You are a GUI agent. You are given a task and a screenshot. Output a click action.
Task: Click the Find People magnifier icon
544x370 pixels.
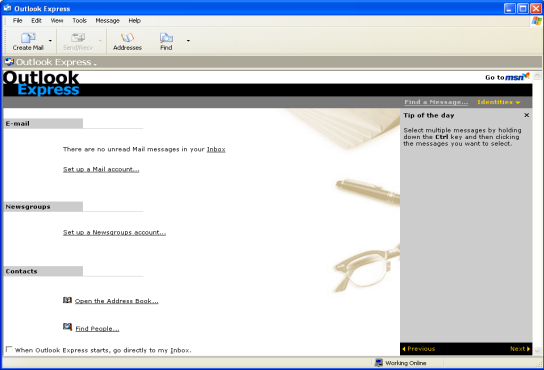coord(67,327)
